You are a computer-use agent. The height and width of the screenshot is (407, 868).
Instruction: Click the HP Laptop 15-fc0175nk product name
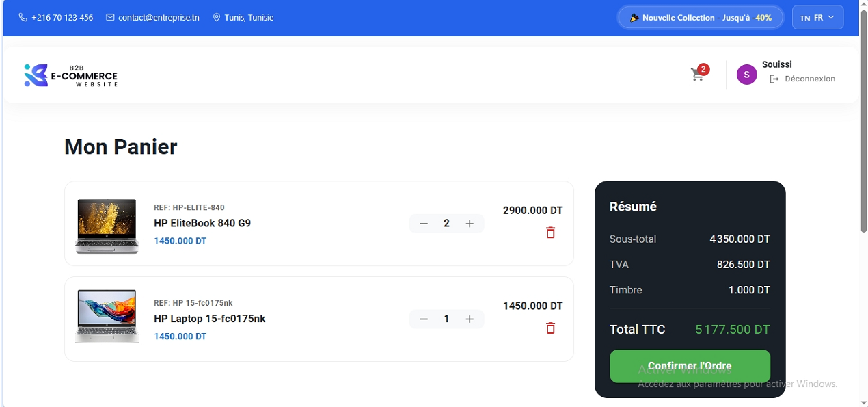(x=209, y=319)
